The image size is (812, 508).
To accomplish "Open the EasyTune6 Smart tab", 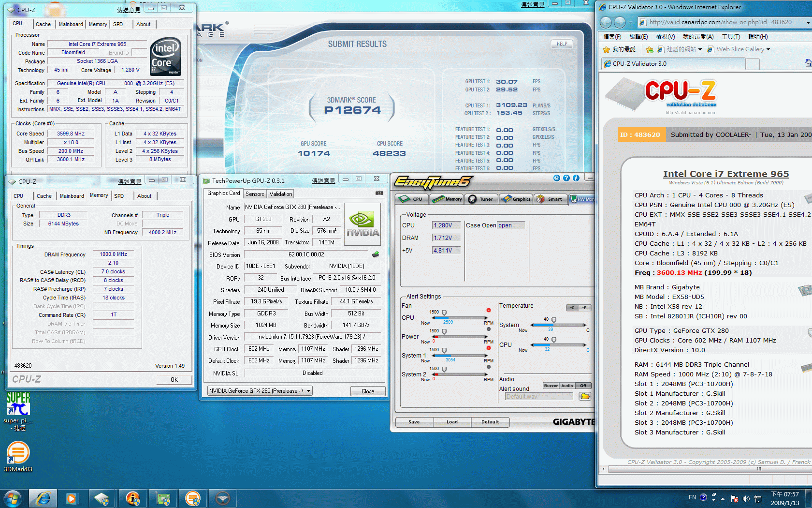I will coord(550,199).
